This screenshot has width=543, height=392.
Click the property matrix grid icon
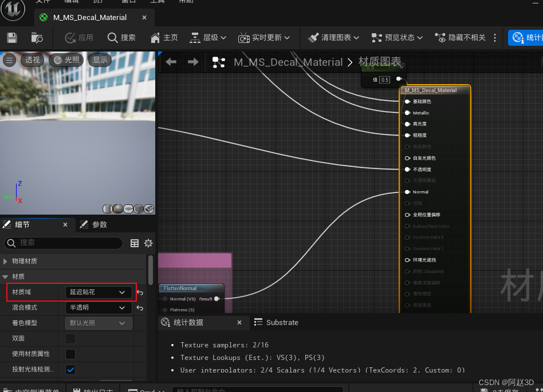point(135,243)
